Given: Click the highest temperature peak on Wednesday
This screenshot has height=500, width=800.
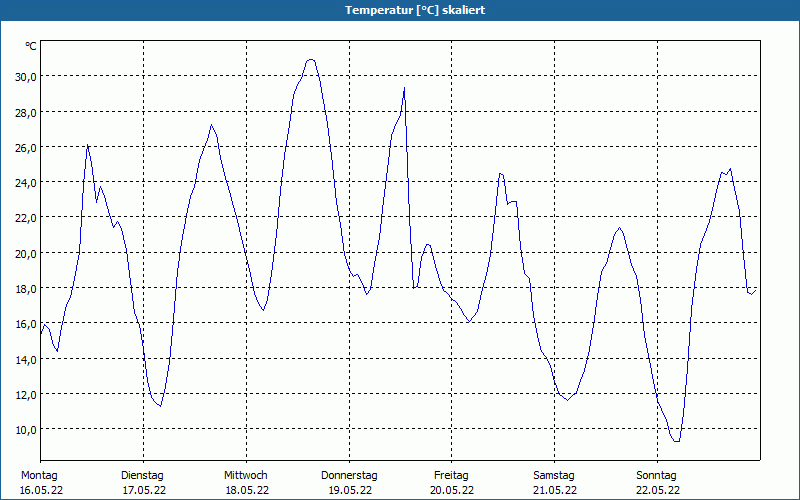Looking at the screenshot, I should point(311,59).
